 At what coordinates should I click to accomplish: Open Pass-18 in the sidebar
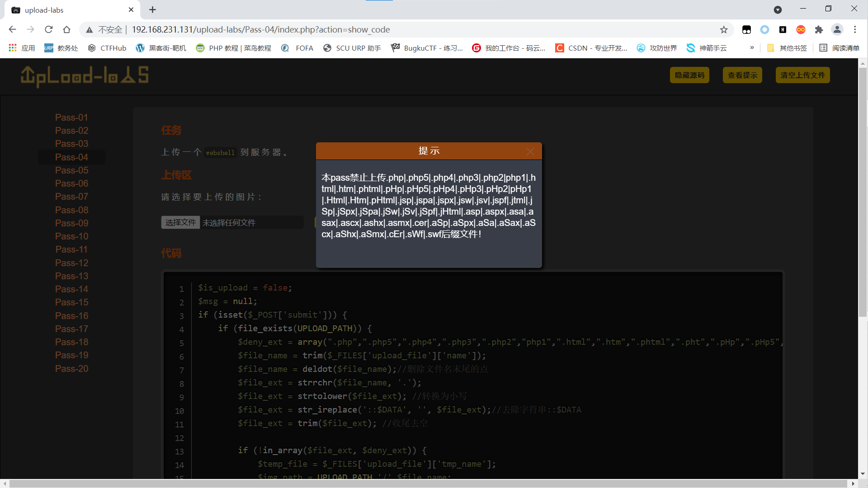(x=71, y=342)
